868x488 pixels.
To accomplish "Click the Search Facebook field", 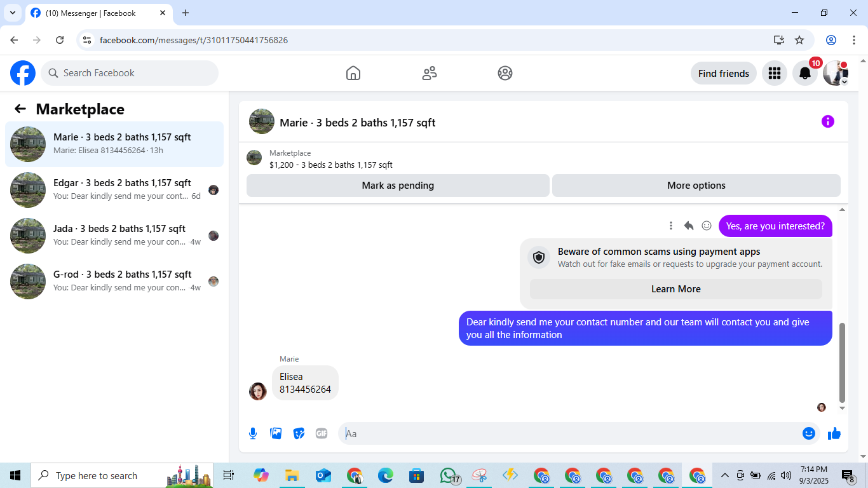I will click(x=130, y=73).
